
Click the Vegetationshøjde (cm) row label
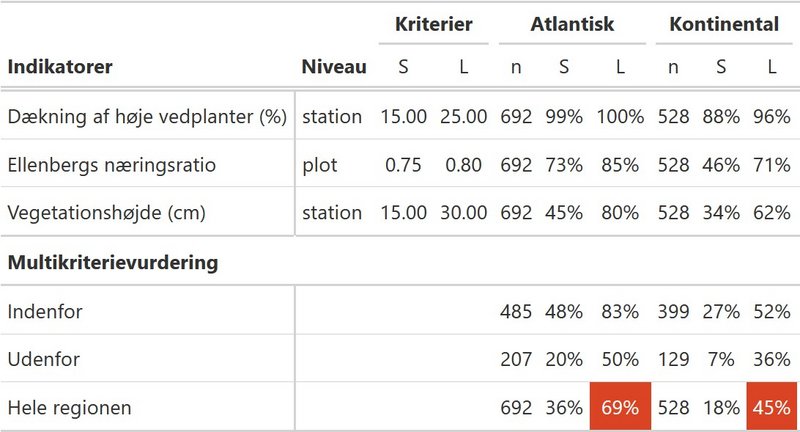107,213
